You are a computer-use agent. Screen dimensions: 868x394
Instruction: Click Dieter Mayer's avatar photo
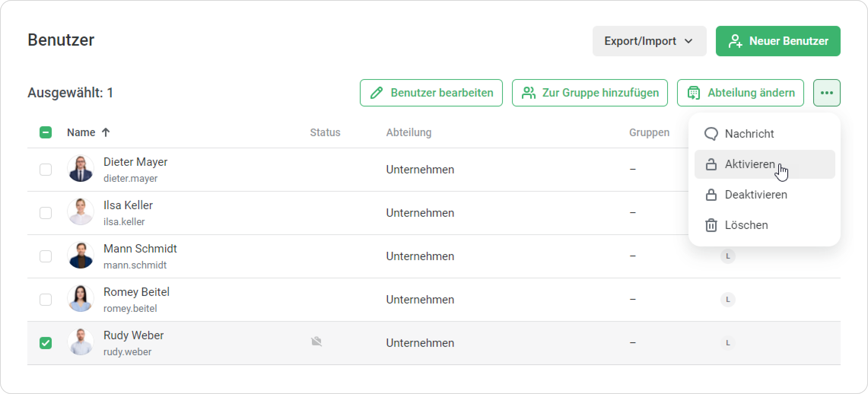[x=81, y=168]
